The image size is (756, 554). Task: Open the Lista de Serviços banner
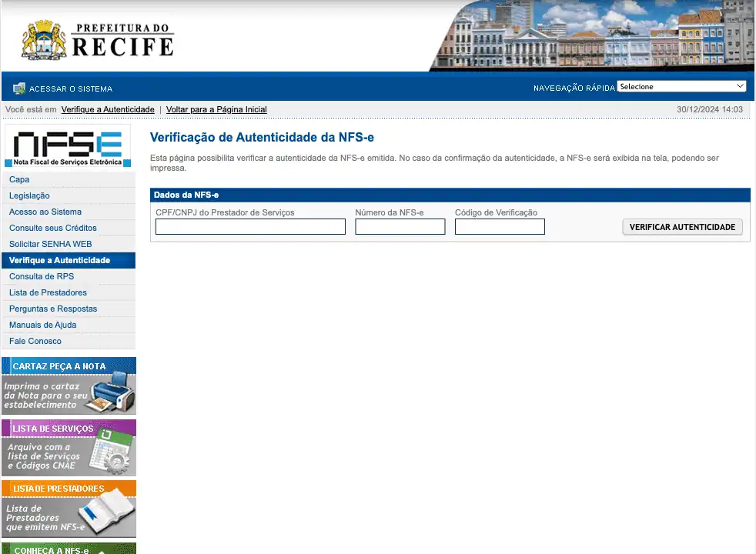click(69, 447)
